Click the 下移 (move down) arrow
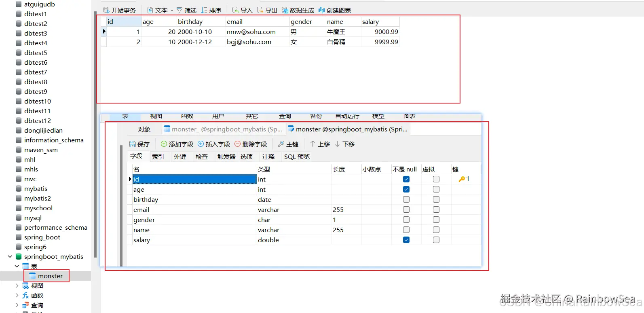Screen dimensions: 644x313 (x=337, y=144)
